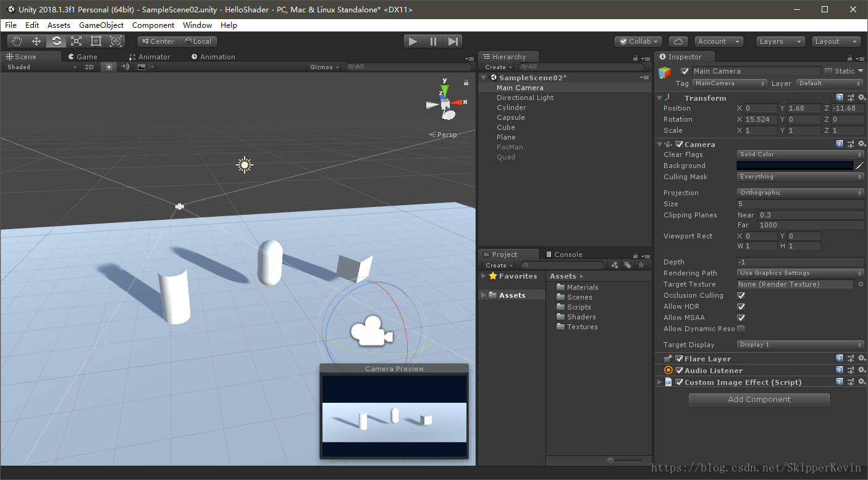Open the GameObject menu
The width and height of the screenshot is (868, 480).
click(x=101, y=25)
